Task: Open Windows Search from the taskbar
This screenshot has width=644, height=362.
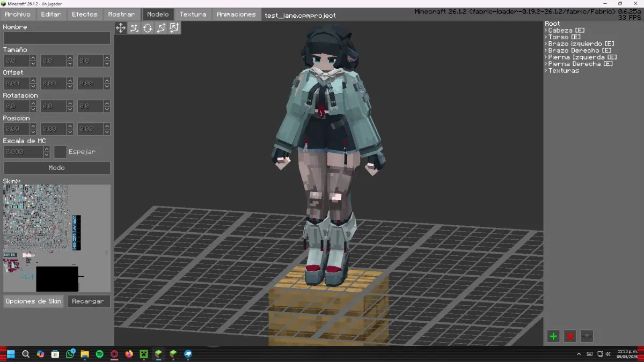Action: click(x=26, y=354)
